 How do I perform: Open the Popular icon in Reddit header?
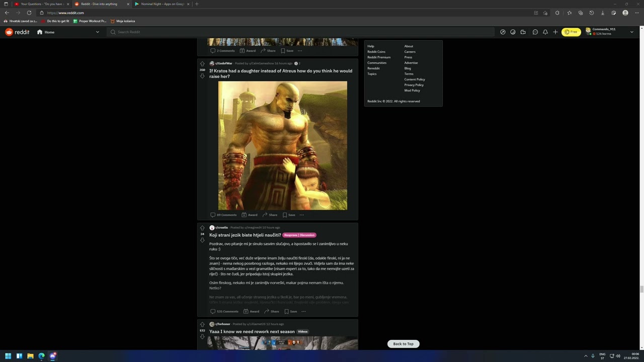click(503, 32)
